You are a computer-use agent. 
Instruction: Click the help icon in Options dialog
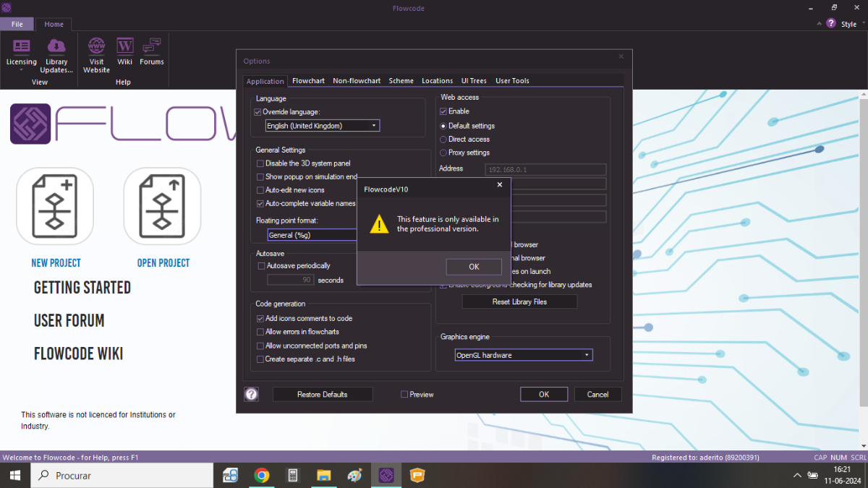pos(251,394)
